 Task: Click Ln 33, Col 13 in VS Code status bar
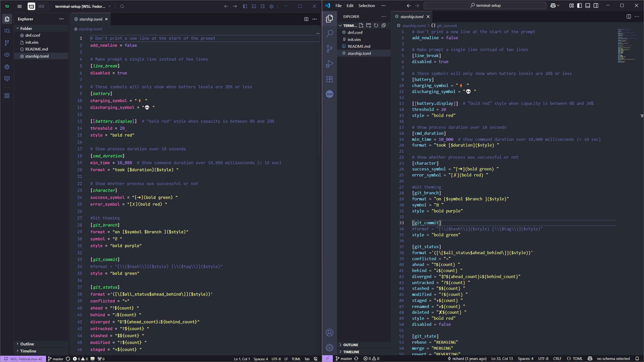[502, 358]
